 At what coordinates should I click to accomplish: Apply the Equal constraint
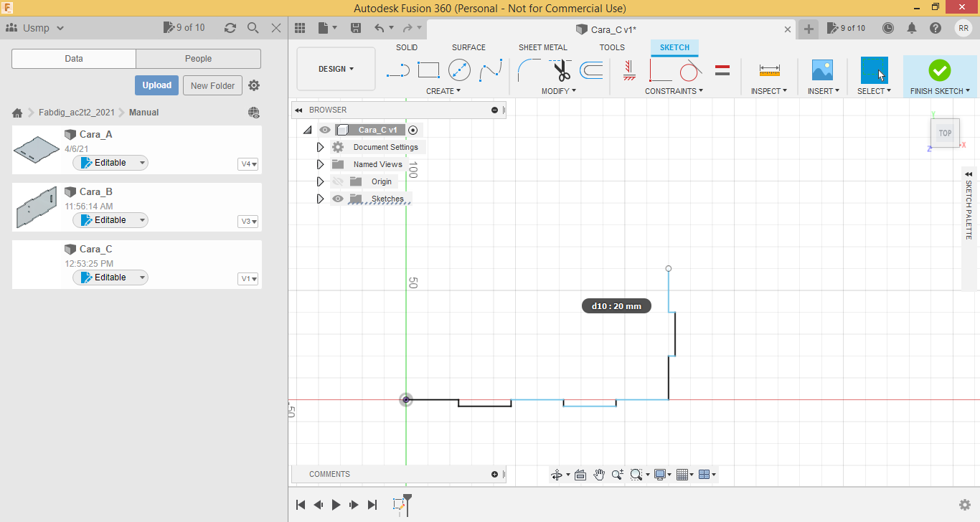722,70
